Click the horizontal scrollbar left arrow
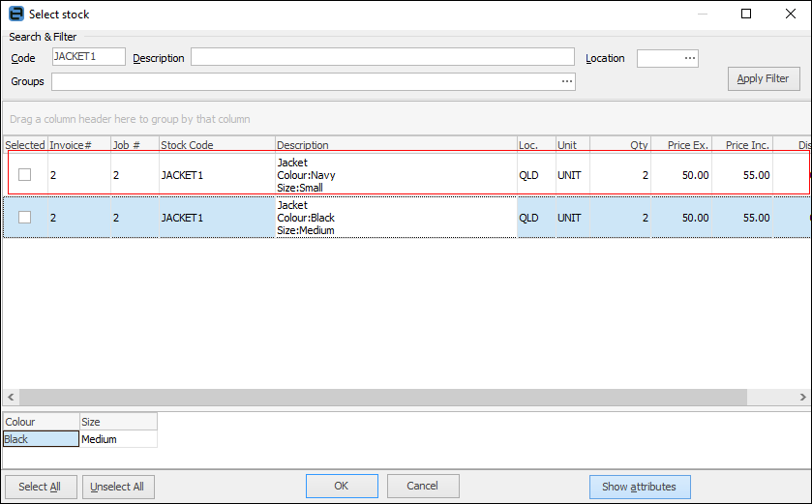This screenshot has height=504, width=812. pos(11,397)
